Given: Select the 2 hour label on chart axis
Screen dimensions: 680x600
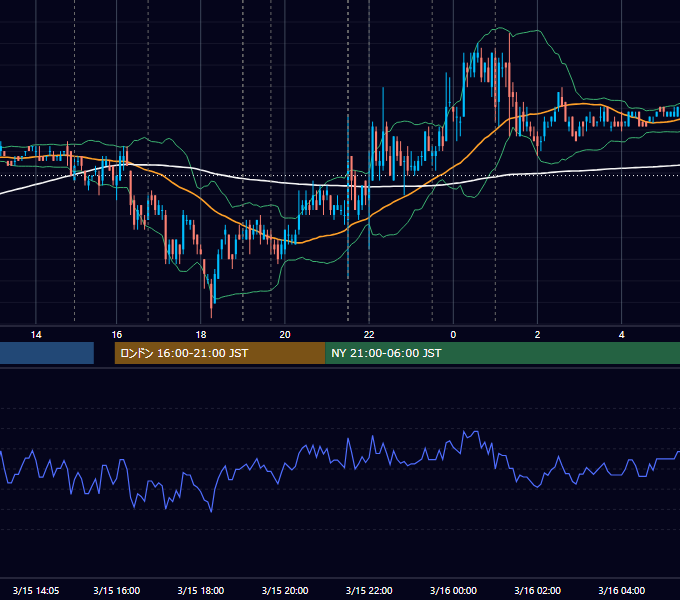Looking at the screenshot, I should coord(537,335).
